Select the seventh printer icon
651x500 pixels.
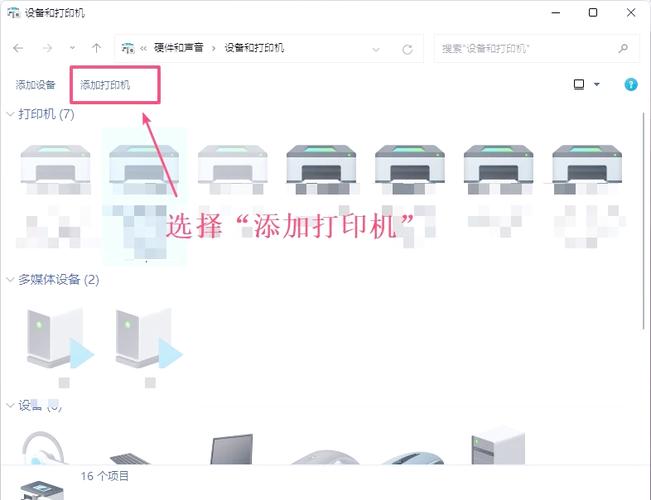[x=587, y=164]
